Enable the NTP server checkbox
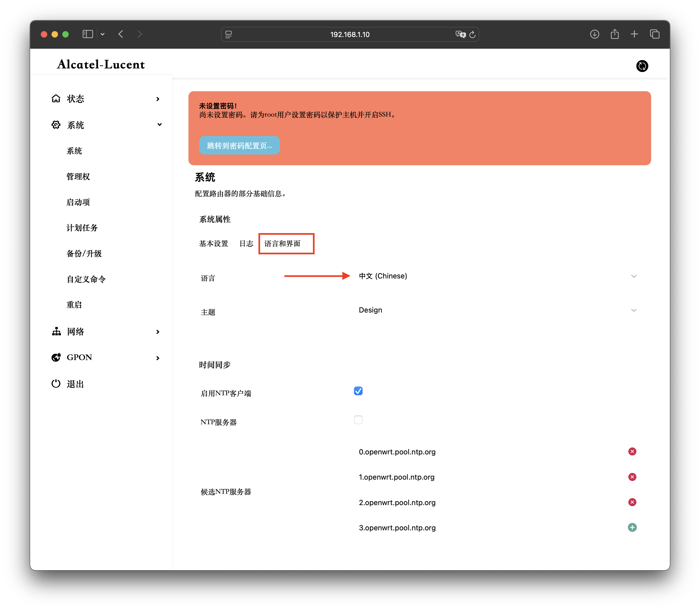 pyautogui.click(x=358, y=420)
